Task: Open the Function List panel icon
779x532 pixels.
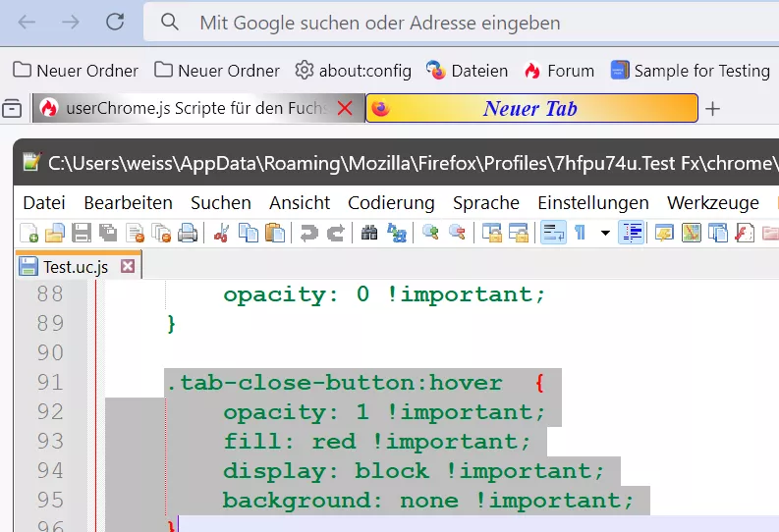Action: [745, 233]
